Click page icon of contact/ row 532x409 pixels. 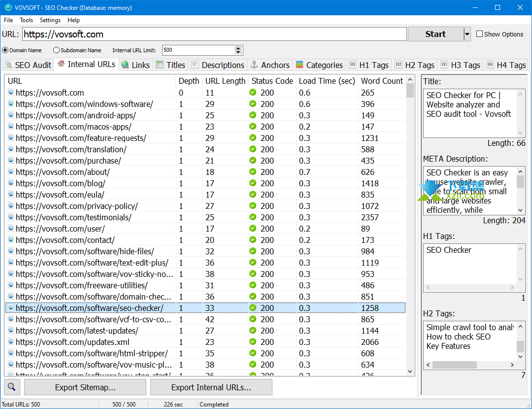[11, 239]
